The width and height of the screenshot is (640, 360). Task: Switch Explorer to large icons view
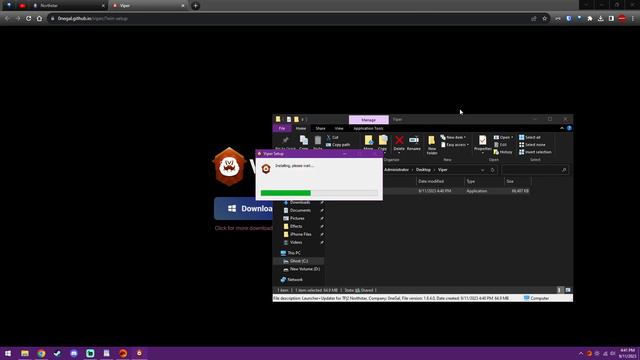(x=568, y=290)
